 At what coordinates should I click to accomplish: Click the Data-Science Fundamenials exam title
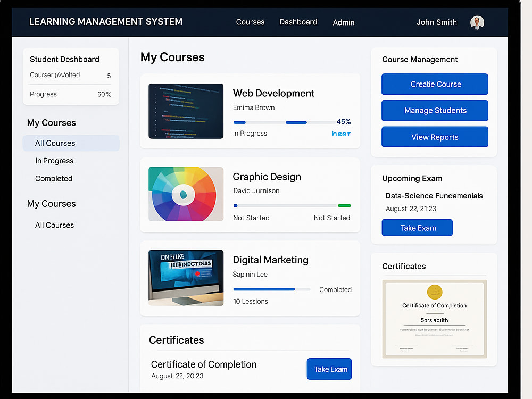(x=434, y=196)
